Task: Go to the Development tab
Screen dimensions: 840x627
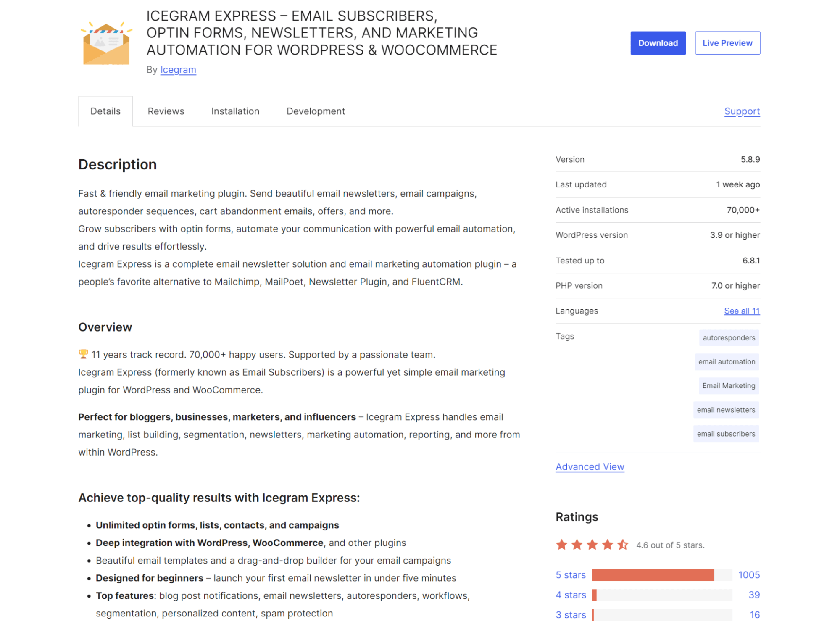Action: click(x=316, y=111)
